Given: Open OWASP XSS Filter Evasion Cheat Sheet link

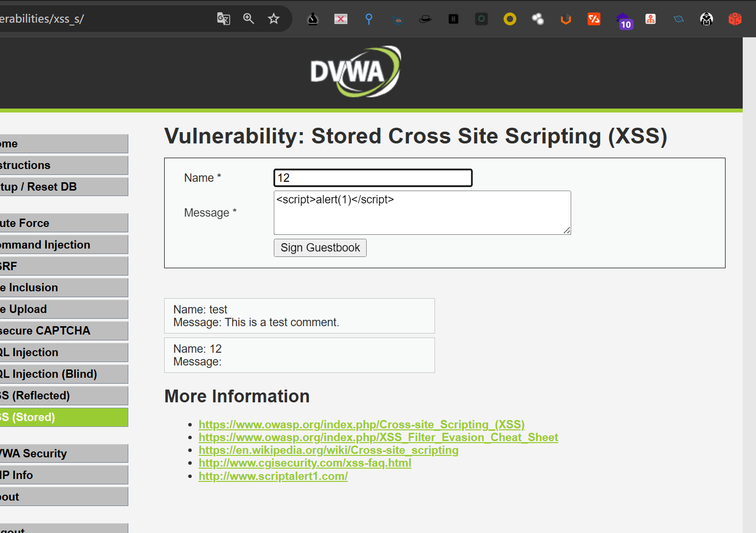Looking at the screenshot, I should (x=378, y=437).
